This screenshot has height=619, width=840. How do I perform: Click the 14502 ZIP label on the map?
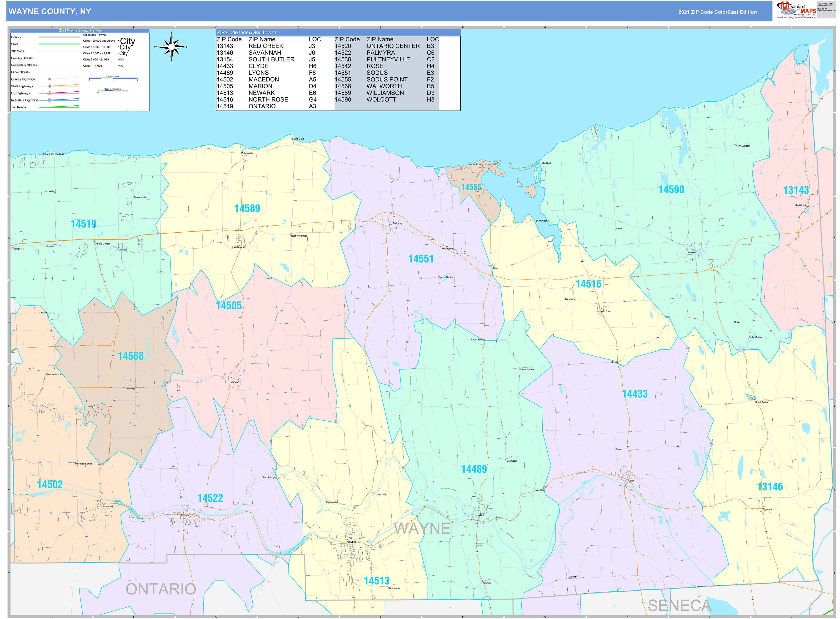tap(50, 484)
